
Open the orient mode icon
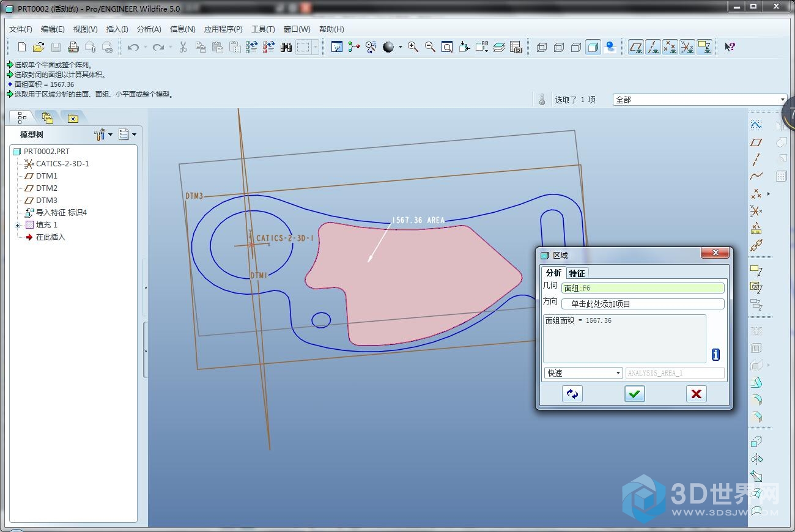[371, 47]
